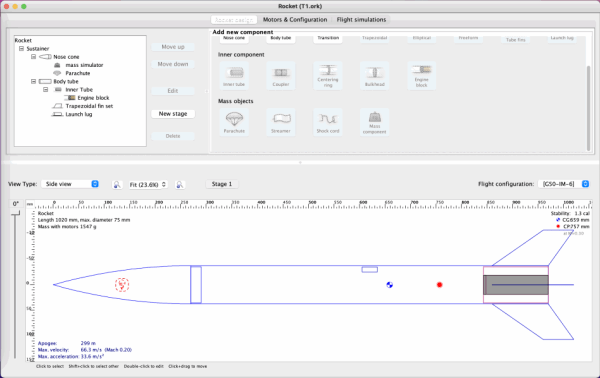The height and width of the screenshot is (378, 600).
Task: Click the New stage button
Action: 173,114
